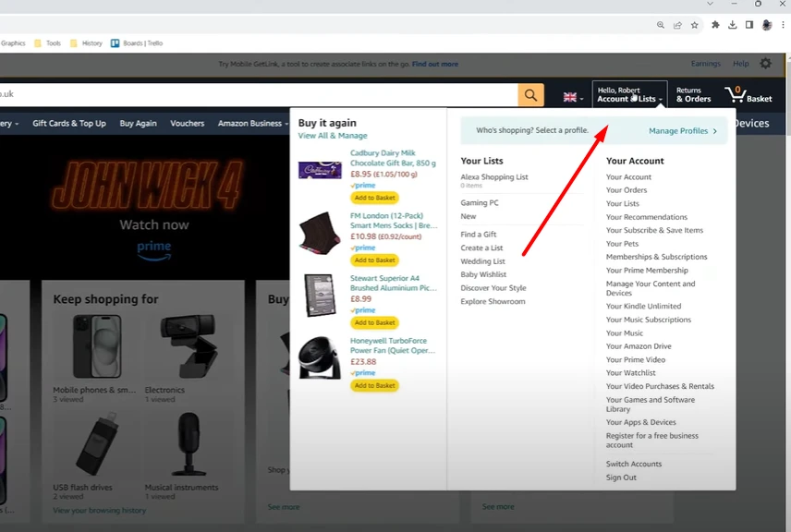Image resolution: width=791 pixels, height=532 pixels.
Task: Open Your Kindle Unlimited
Action: [643, 306]
